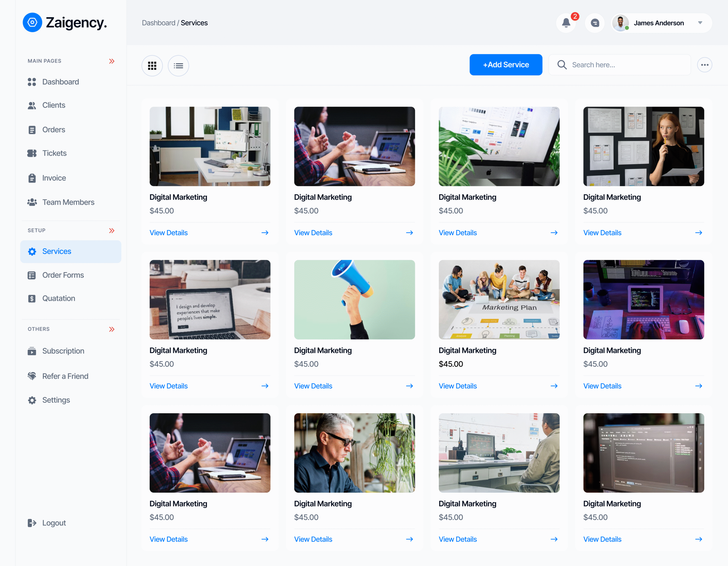Open Tickets from the sidebar

click(54, 153)
